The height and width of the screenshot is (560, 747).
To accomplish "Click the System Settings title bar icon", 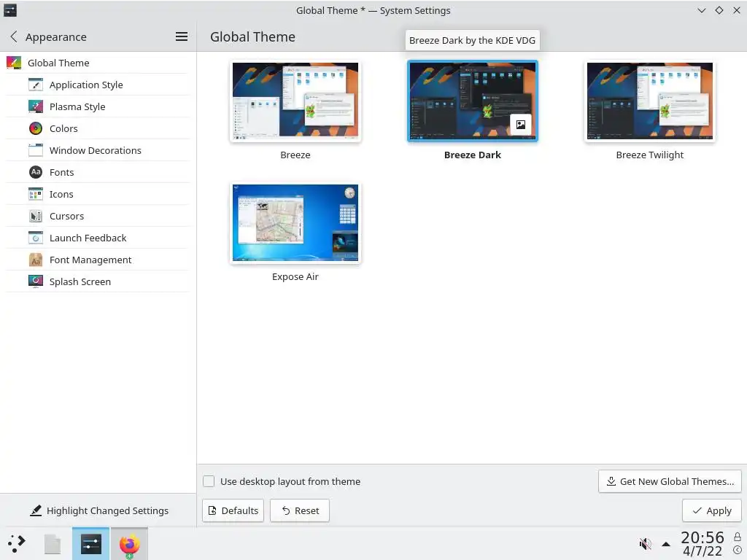I will tap(10, 10).
